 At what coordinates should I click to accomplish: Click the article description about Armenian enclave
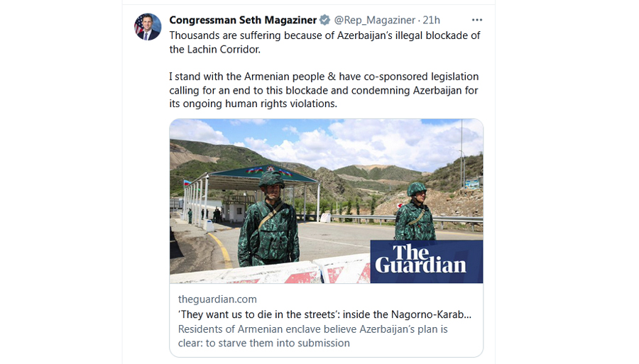pos(312,336)
